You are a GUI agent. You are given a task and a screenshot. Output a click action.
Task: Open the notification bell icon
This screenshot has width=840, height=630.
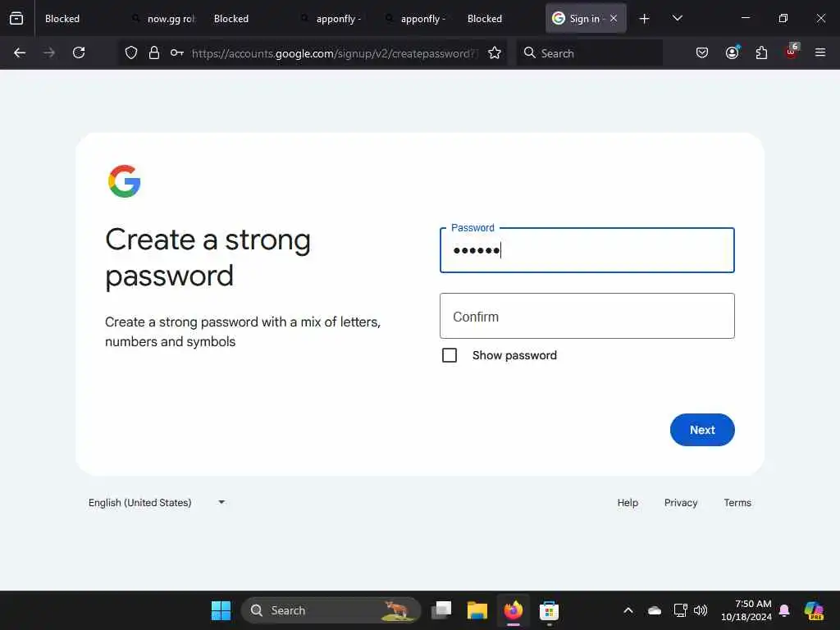(x=784, y=610)
